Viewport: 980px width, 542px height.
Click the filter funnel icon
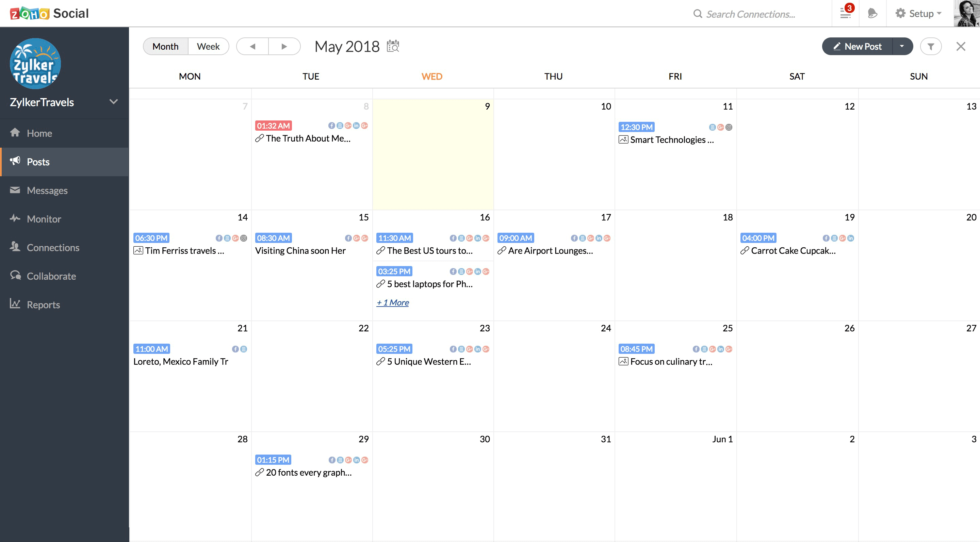pyautogui.click(x=931, y=46)
